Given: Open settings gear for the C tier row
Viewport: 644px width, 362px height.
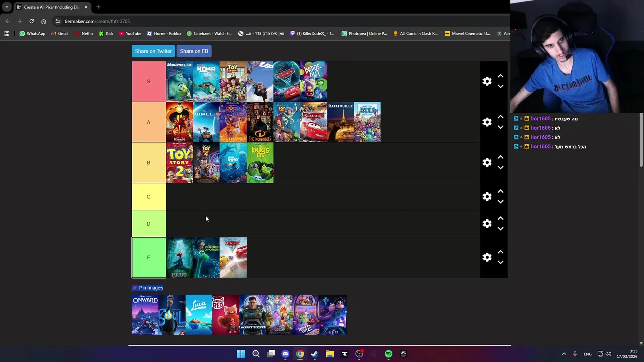Looking at the screenshot, I should point(487,197).
